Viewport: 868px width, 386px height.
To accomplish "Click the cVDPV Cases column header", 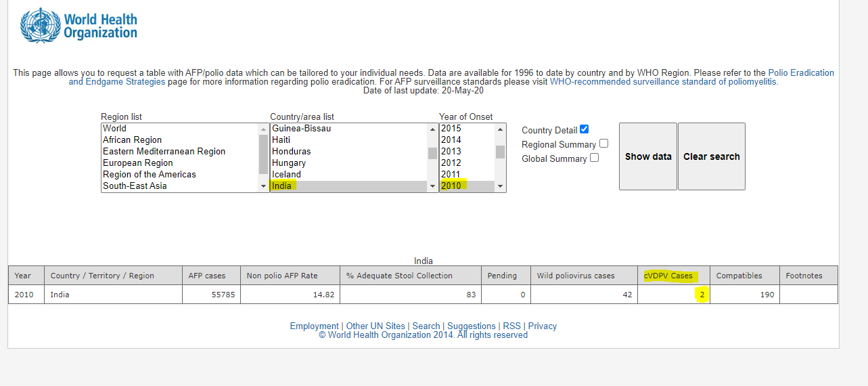I will tap(674, 276).
